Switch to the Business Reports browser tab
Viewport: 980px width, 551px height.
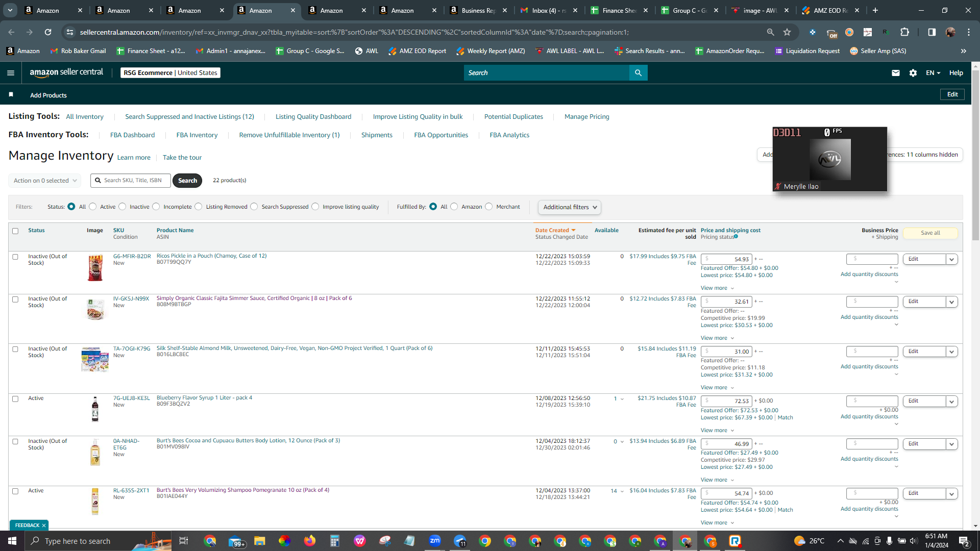pos(478,10)
